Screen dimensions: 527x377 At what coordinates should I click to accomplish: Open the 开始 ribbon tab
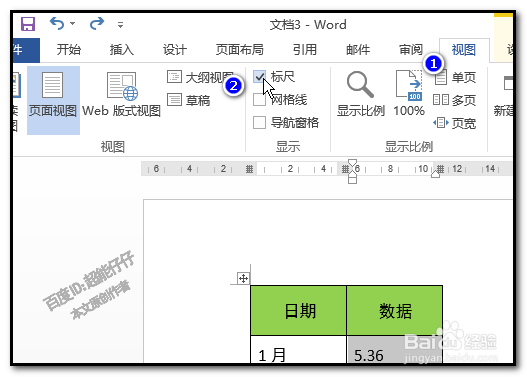tap(69, 50)
